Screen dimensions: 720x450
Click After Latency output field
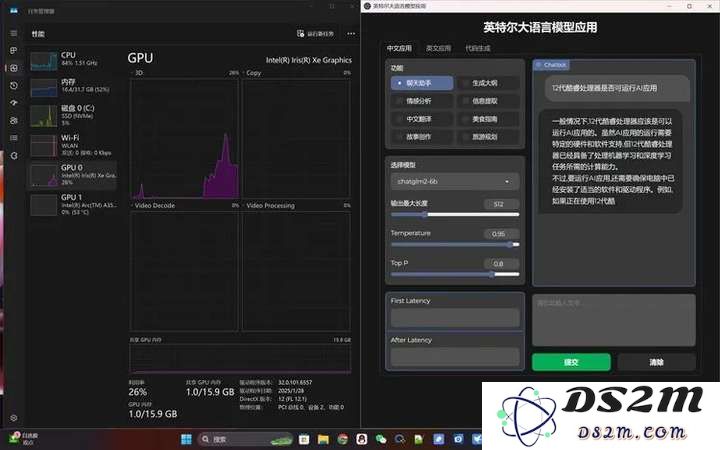(455, 357)
